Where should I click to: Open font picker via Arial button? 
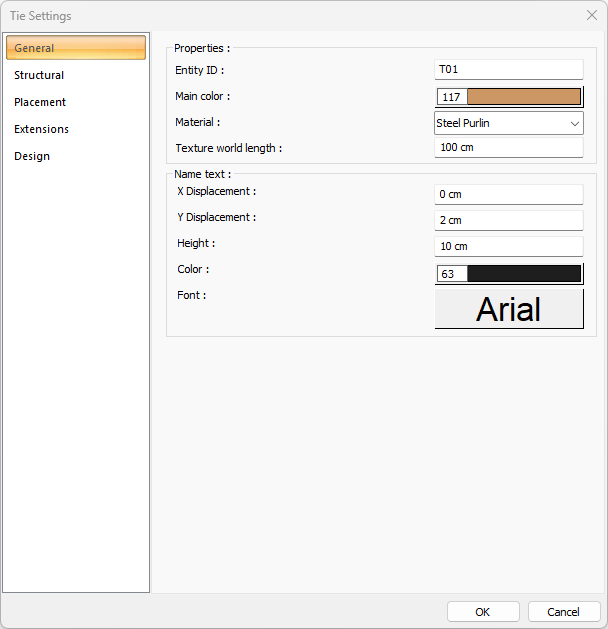(508, 309)
